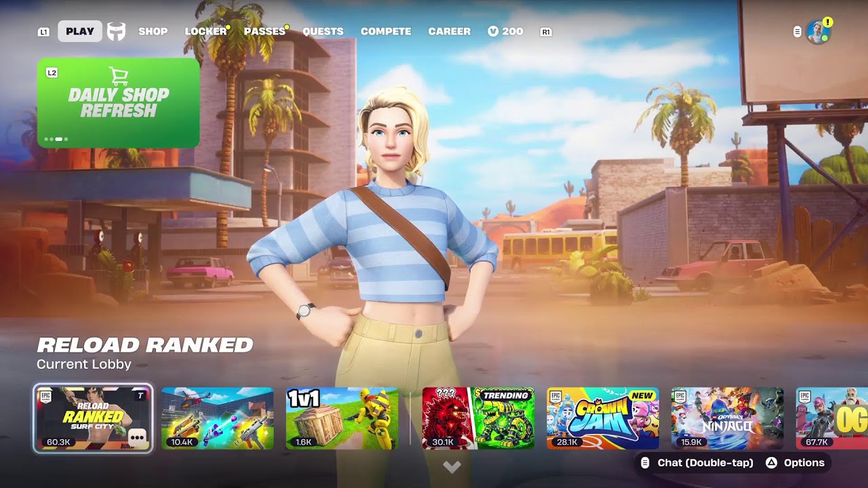Click the '10.4K' player count

(182, 442)
